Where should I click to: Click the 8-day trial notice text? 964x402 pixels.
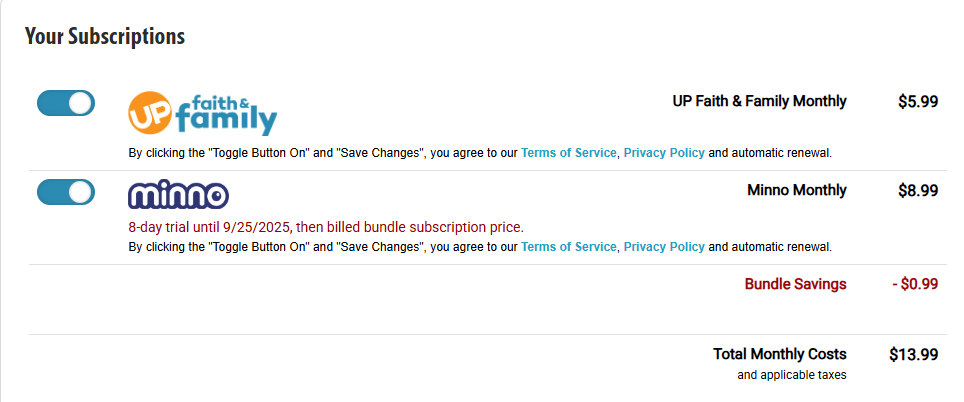[x=326, y=226]
